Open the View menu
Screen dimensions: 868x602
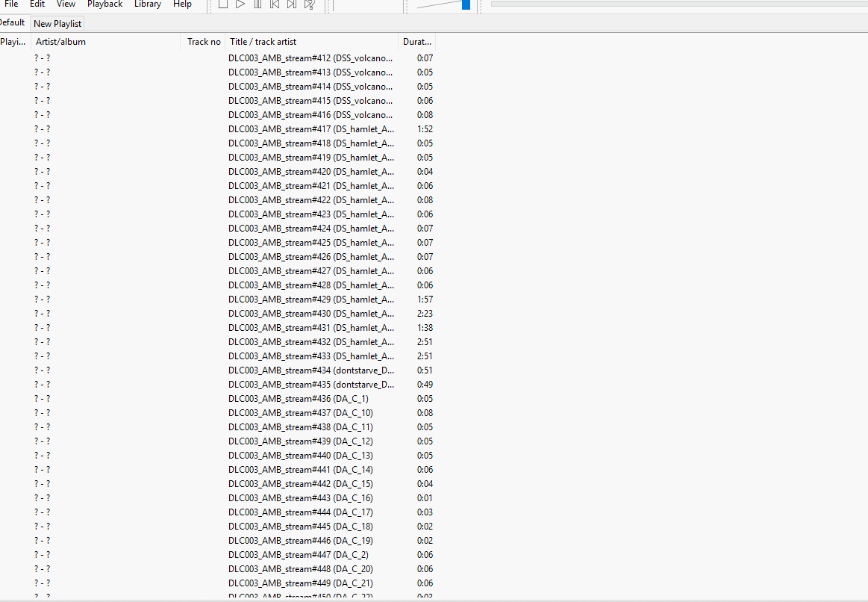[66, 4]
